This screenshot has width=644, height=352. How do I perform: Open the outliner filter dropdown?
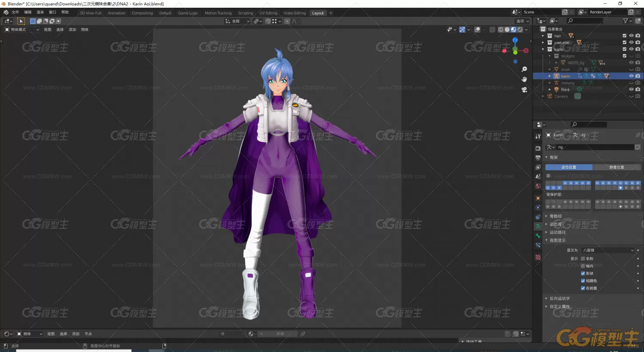coord(627,21)
